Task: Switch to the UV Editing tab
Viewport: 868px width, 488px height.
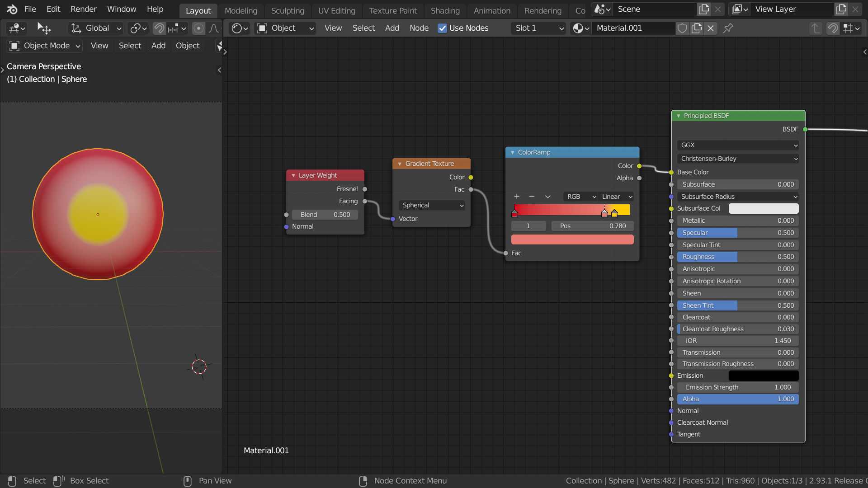Action: (337, 11)
